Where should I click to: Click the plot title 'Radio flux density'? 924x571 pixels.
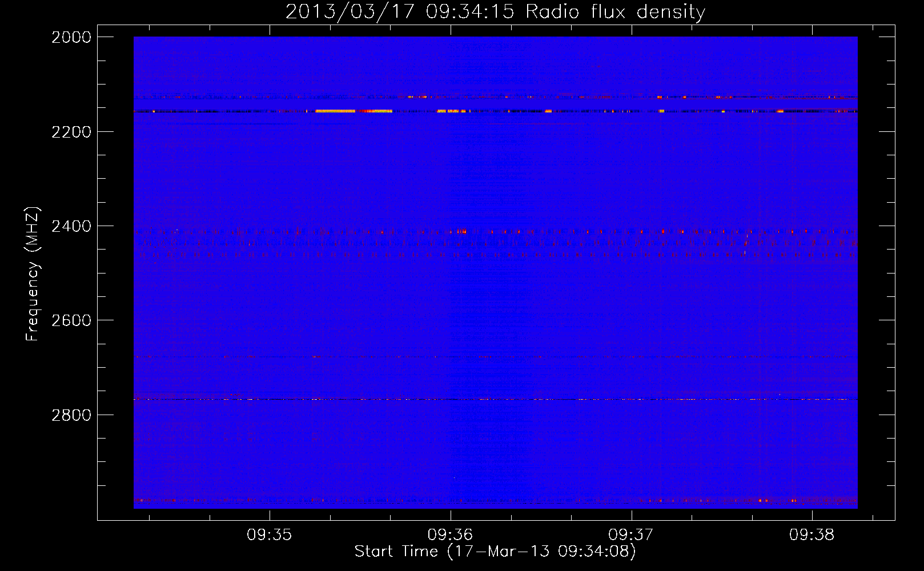(615, 12)
